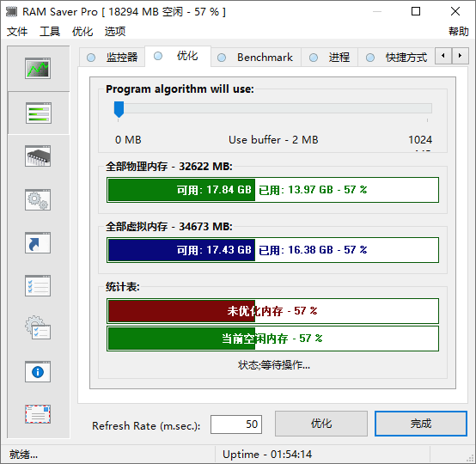Open the mail envelope sidebar icon
Viewport: 476px width, 464px height.
[38, 414]
